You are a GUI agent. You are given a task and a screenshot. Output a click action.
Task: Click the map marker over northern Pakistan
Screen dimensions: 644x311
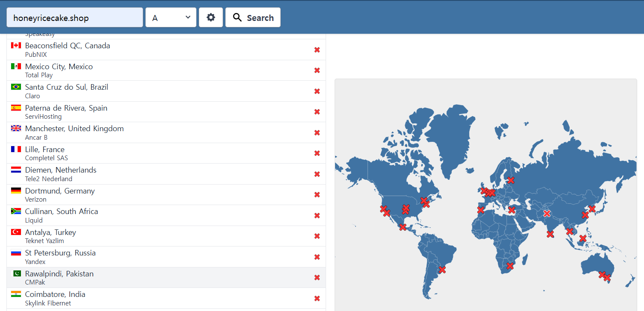[547, 214]
